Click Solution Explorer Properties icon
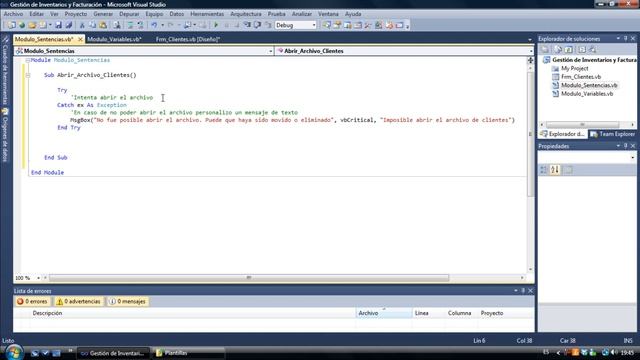Viewport: 640px width, 360px height. pos(544,49)
